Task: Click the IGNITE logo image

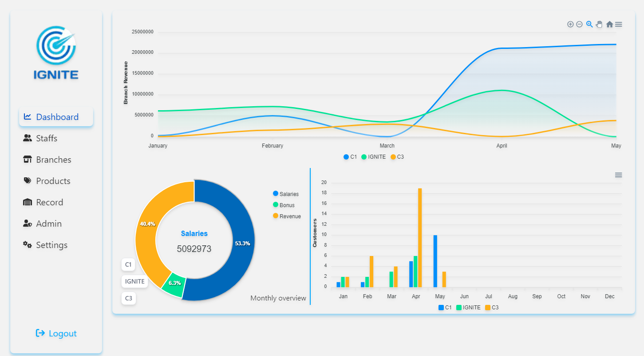Action: (x=56, y=52)
